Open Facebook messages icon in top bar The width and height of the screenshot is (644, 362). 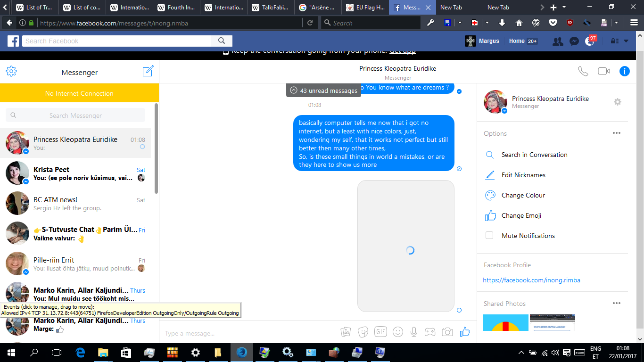pos(574,41)
